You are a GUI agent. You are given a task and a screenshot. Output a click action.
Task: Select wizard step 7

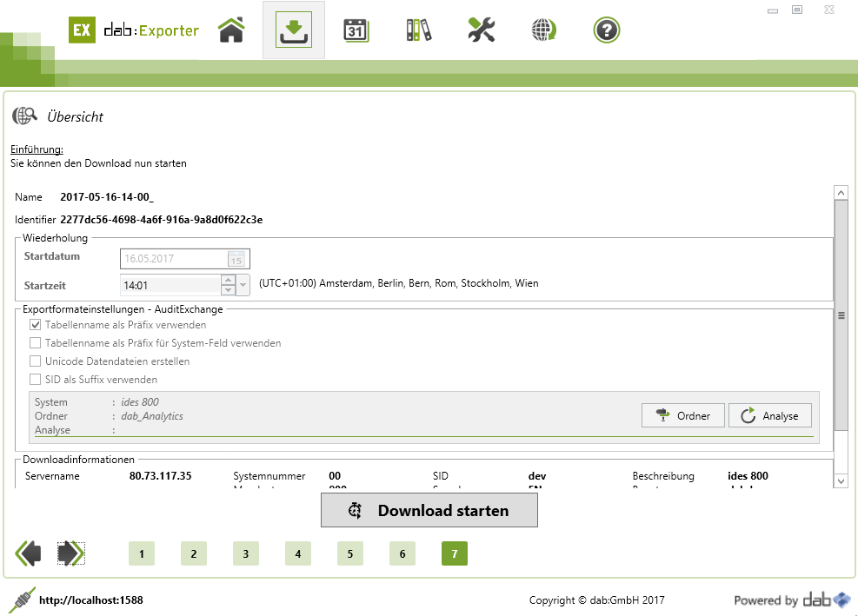(455, 553)
